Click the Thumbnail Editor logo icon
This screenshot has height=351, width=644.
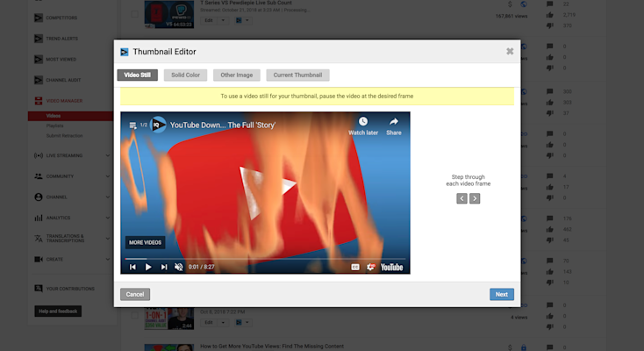125,52
